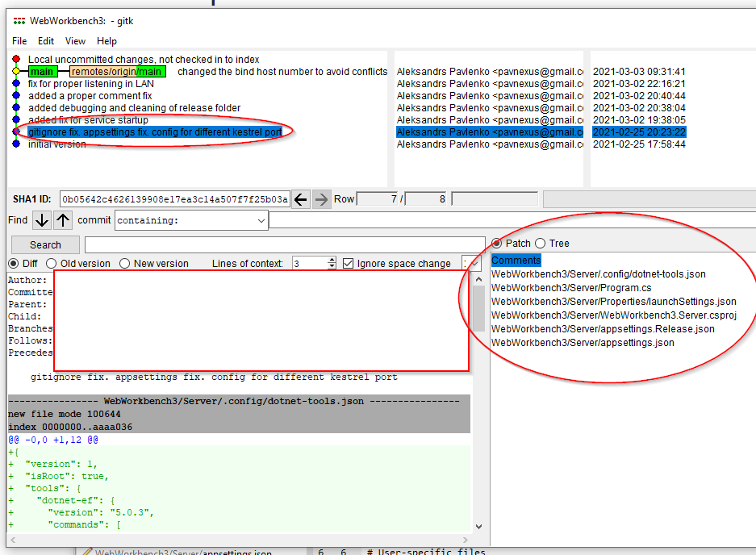Click the red dot for local uncommitted changes
756x555 pixels.
pos(17,59)
